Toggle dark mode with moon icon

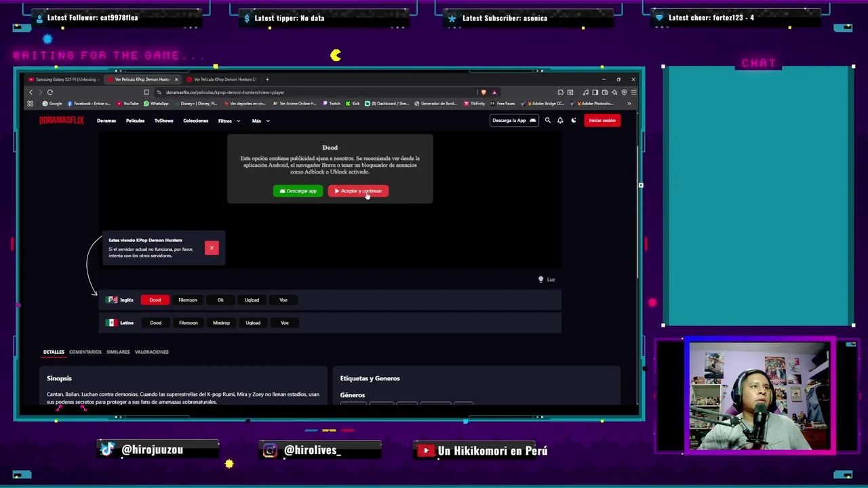point(574,121)
